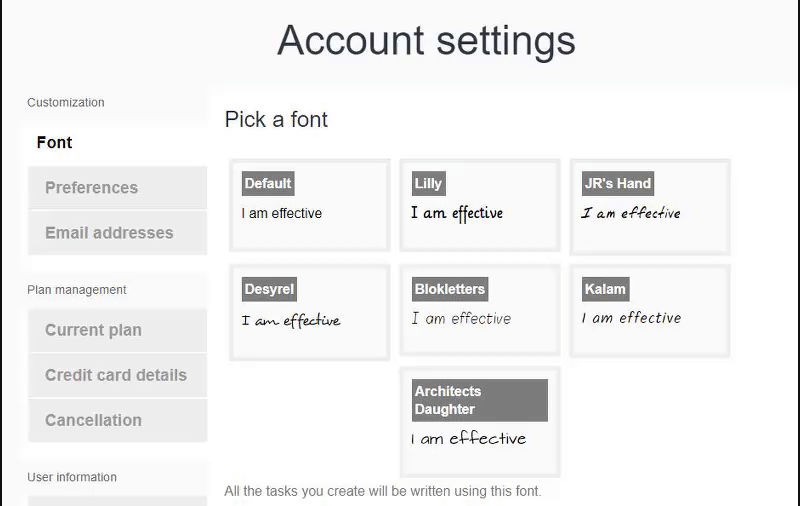
Task: Pick the JR's Hand font
Action: [650, 207]
